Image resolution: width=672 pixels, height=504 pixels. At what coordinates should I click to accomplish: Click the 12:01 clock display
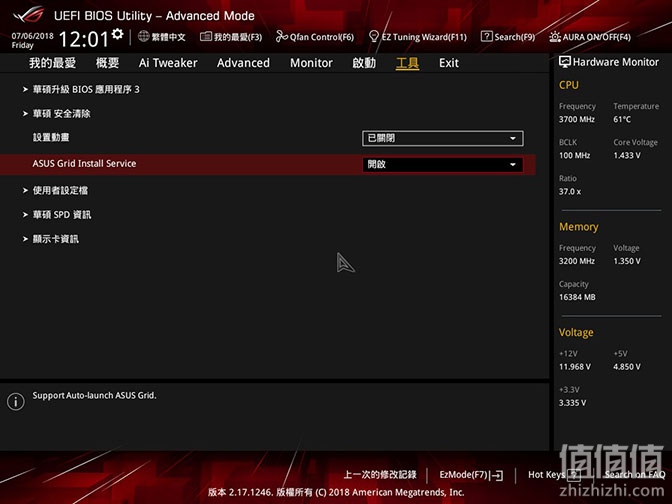point(84,39)
